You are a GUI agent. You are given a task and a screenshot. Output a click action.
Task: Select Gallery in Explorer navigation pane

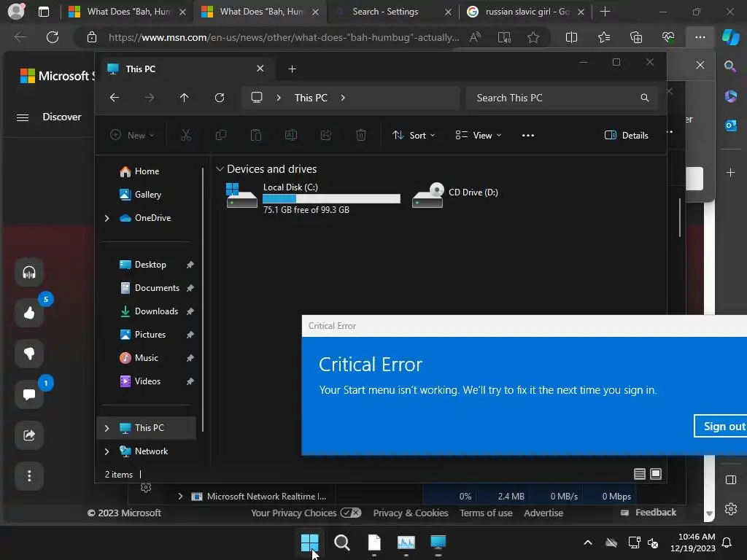pos(147,195)
